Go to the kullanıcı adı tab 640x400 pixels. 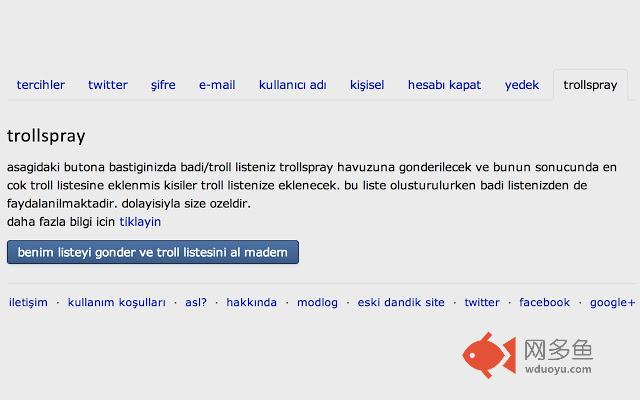point(292,85)
